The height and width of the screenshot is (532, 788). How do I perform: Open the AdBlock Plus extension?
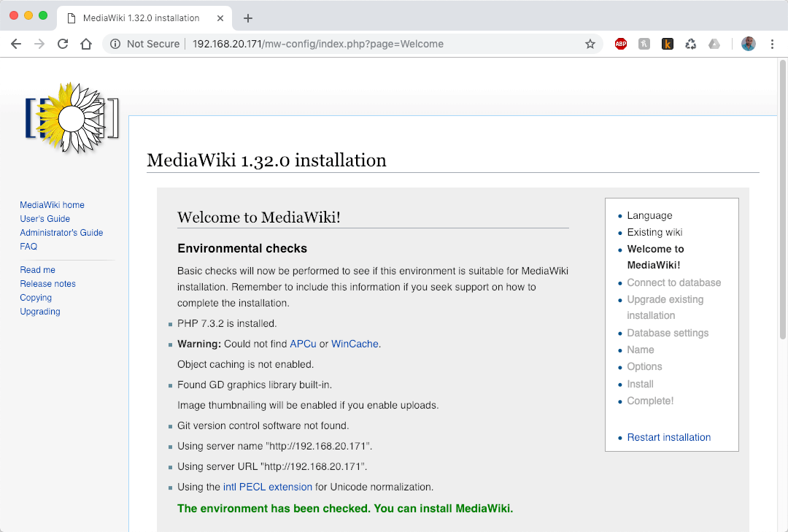click(621, 44)
